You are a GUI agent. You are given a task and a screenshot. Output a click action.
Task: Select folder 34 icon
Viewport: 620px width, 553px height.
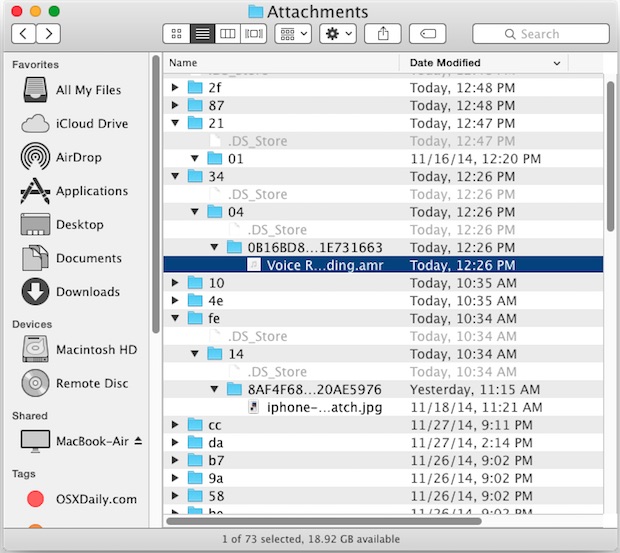tap(195, 176)
